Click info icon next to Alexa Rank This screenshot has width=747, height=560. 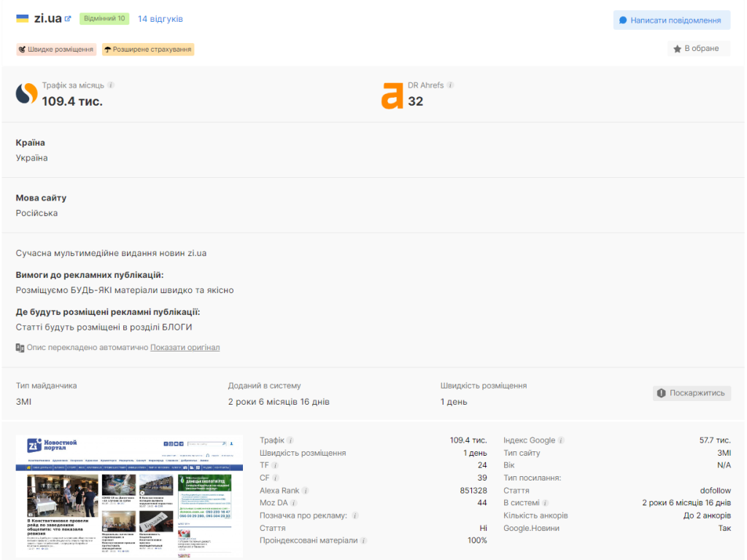point(305,491)
